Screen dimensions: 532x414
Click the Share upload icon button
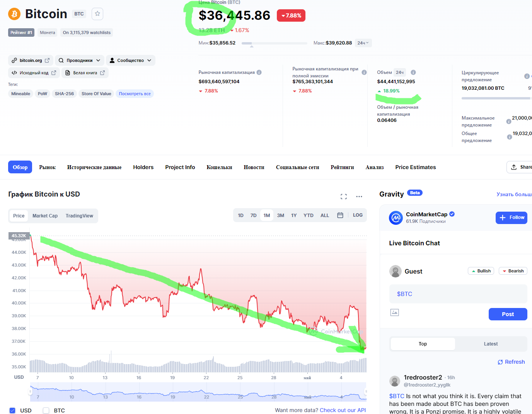click(x=519, y=167)
